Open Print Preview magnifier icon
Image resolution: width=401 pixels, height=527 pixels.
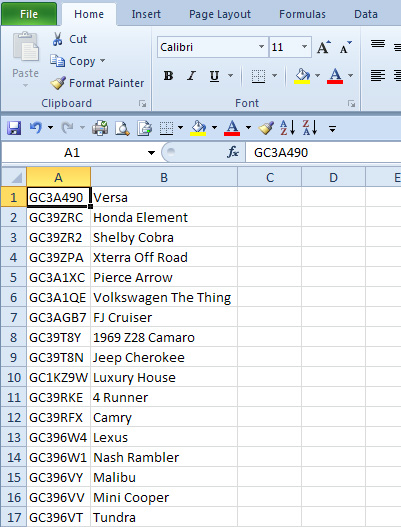tap(122, 128)
